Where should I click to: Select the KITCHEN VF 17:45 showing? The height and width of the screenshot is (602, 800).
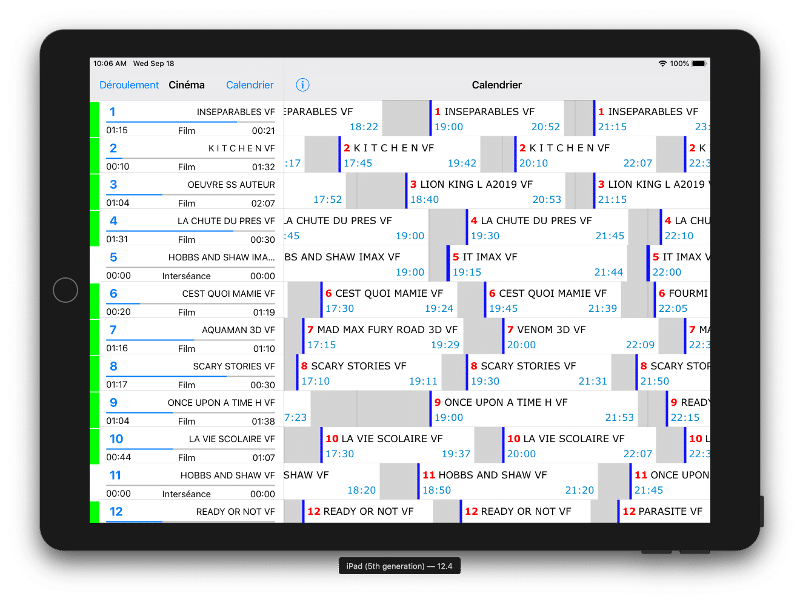[x=409, y=155]
